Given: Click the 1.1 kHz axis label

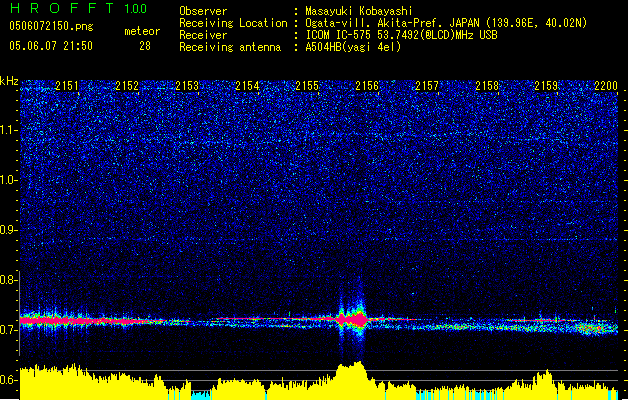Looking at the screenshot, I should tap(9, 130).
